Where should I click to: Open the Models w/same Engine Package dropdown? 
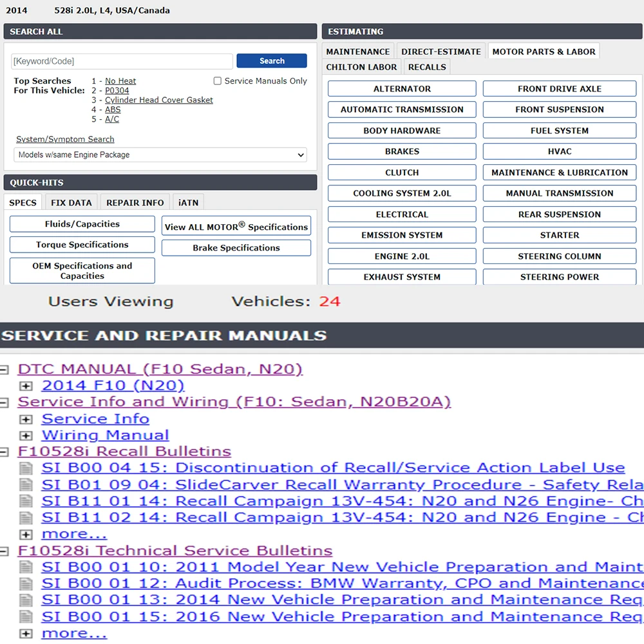[x=160, y=155]
